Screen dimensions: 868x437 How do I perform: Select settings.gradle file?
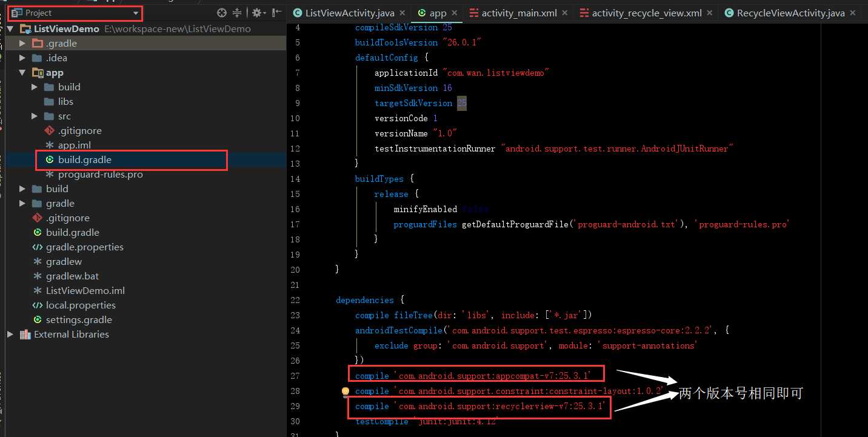(79, 320)
